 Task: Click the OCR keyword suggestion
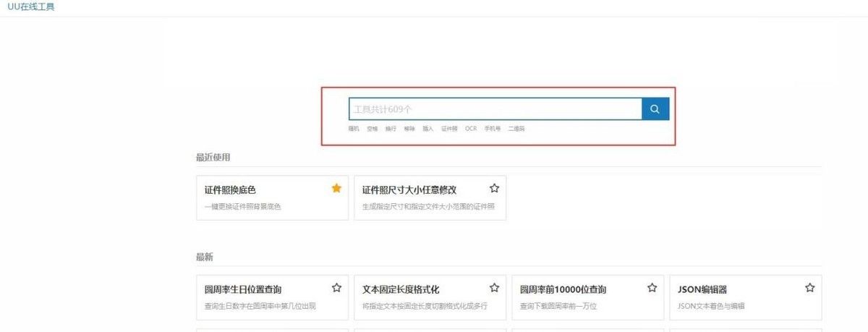(471, 129)
